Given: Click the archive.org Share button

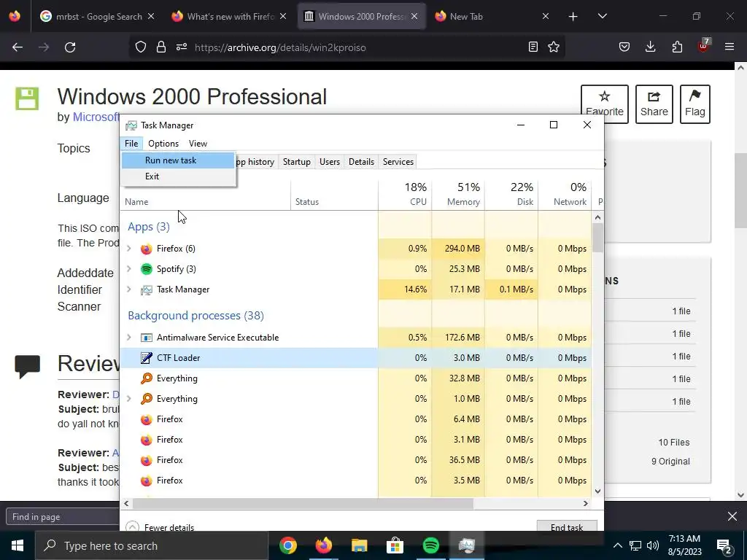Looking at the screenshot, I should [654, 104].
